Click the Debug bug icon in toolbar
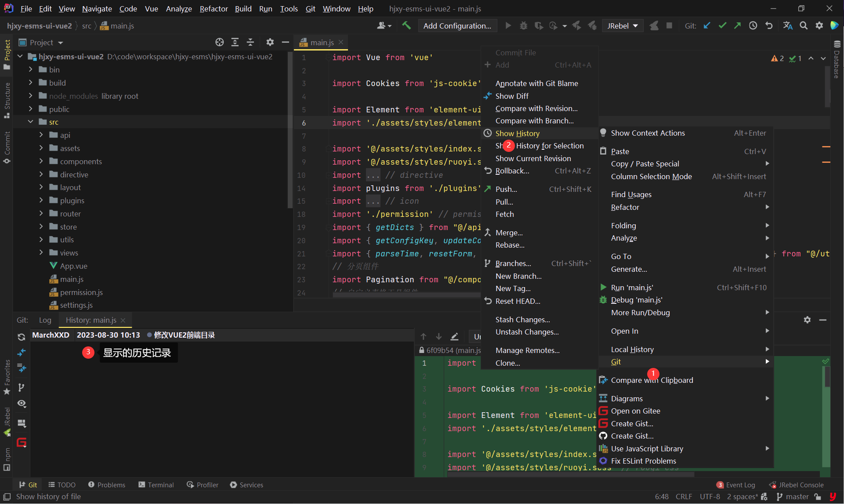844x504 pixels. click(x=524, y=25)
